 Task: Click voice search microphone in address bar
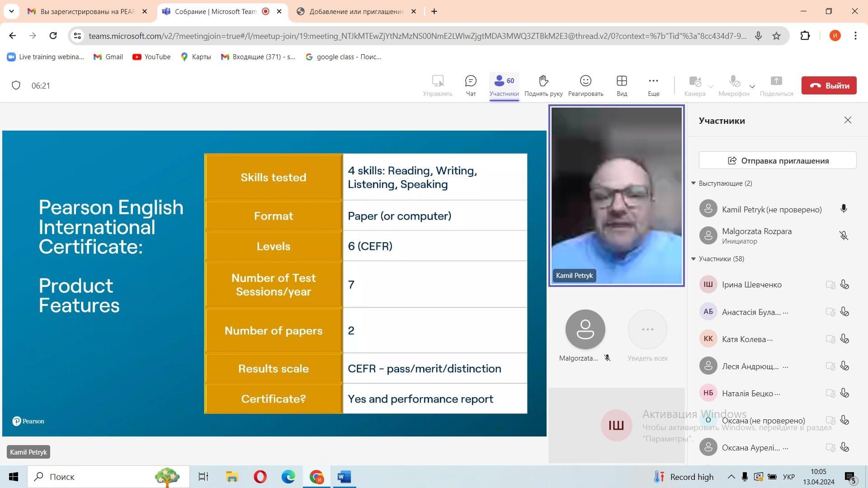click(x=758, y=36)
